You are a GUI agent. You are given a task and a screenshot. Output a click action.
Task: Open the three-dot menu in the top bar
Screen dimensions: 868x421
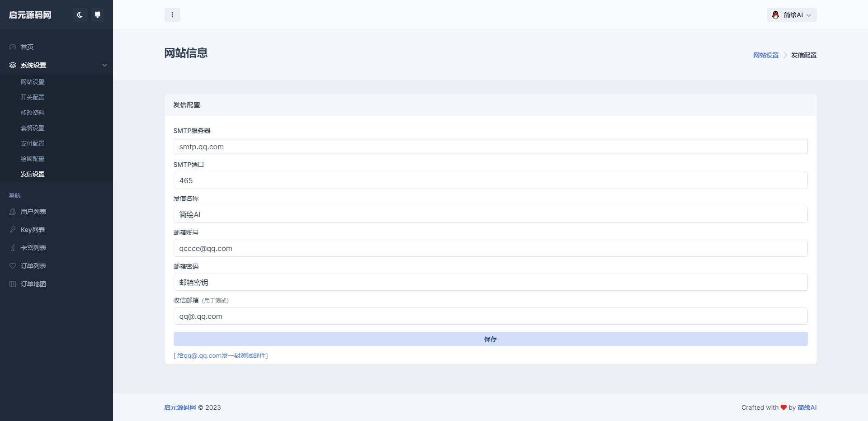[172, 15]
